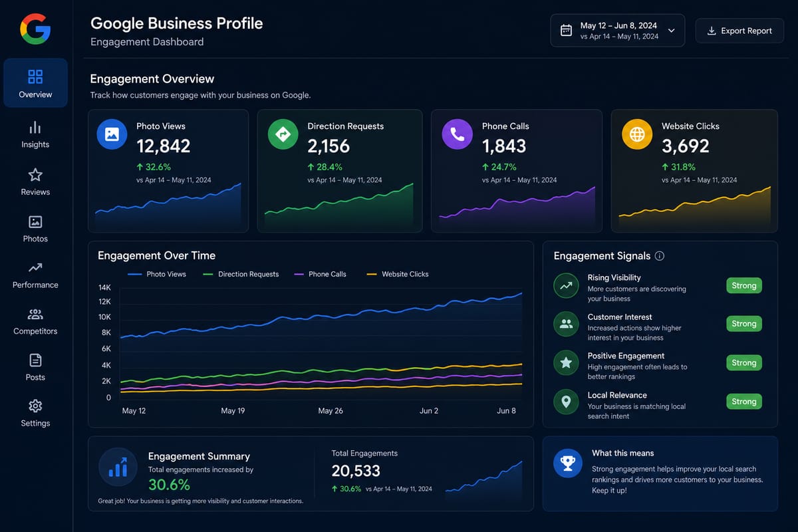Click the 32.6% Photo Views change

[154, 167]
